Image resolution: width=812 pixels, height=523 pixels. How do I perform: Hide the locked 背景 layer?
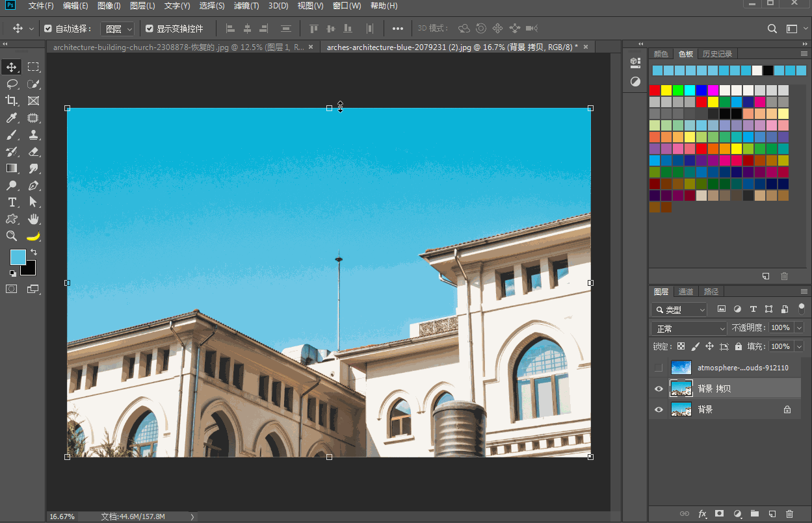click(x=659, y=409)
